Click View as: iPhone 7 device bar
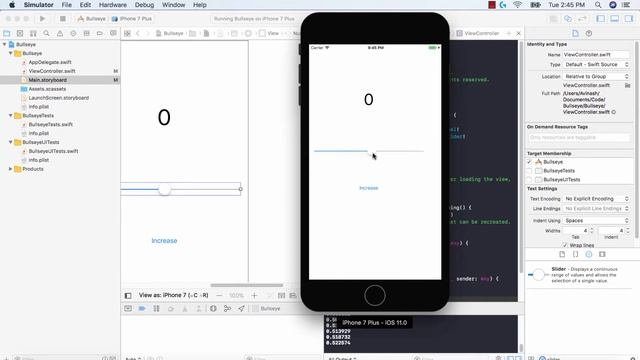Viewport: 640px width, 360px height. pyautogui.click(x=173, y=295)
